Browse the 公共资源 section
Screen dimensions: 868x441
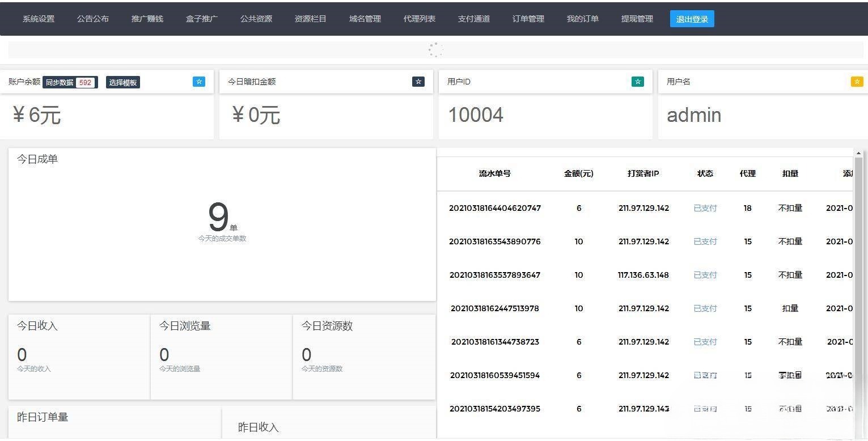256,19
